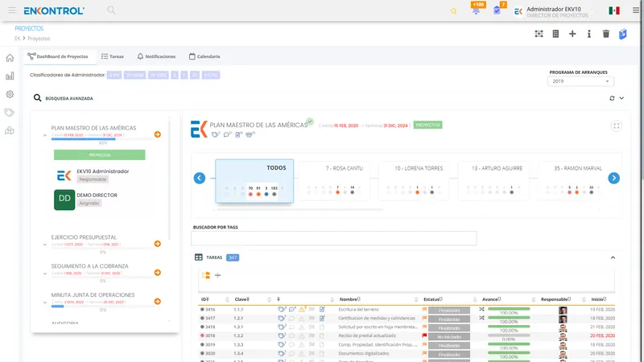The width and height of the screenshot is (644, 362).
Task: Click the plus add project icon
Action: click(572, 34)
